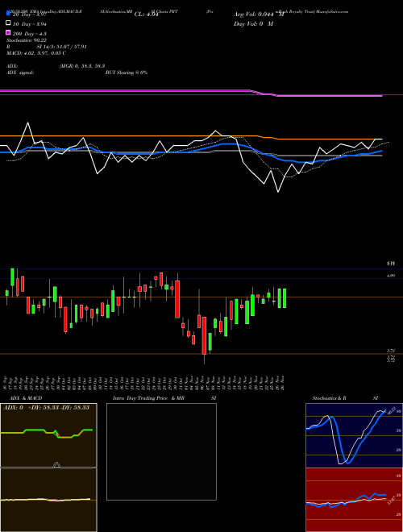Click the 'Stochastics & R' panel title
This screenshot has width=403, height=532.
329,398
